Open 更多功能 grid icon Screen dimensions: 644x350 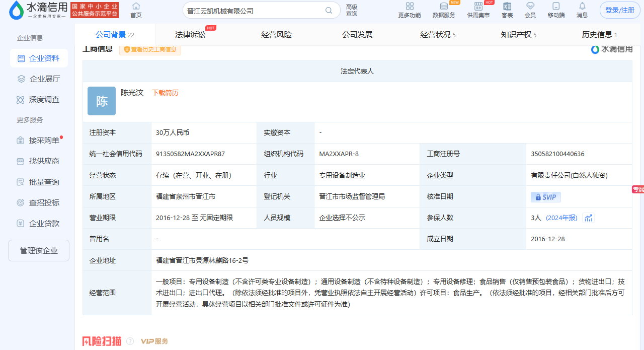click(409, 7)
